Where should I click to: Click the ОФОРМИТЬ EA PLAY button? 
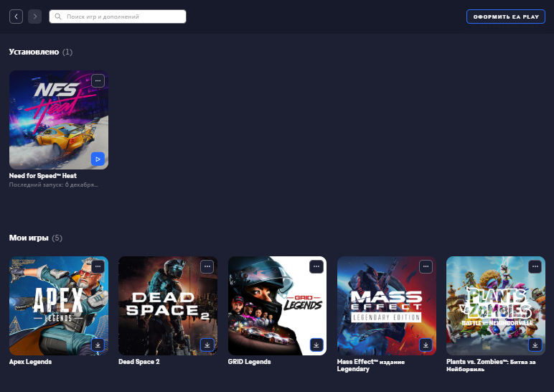(x=506, y=17)
